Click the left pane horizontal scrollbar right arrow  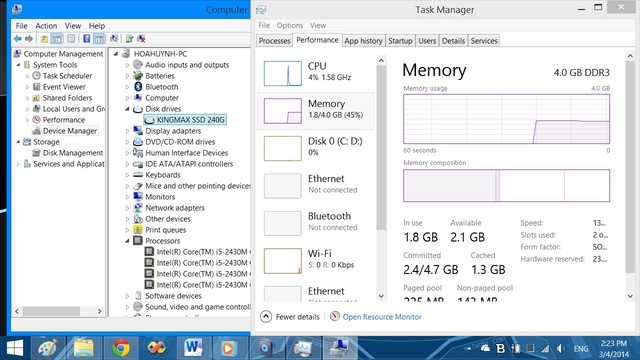tap(100, 311)
